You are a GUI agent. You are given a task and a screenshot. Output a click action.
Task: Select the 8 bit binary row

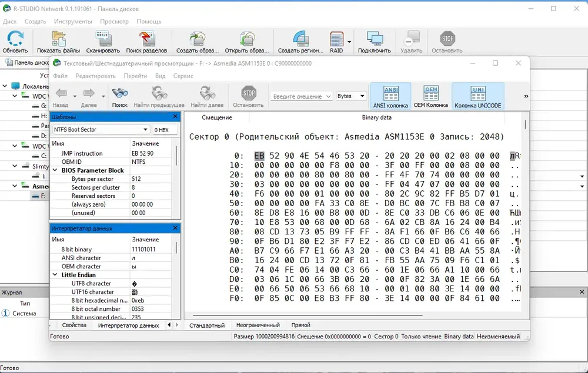(111, 249)
